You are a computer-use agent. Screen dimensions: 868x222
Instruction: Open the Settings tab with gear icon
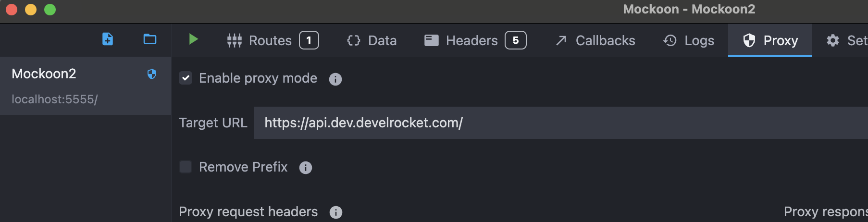(x=847, y=40)
